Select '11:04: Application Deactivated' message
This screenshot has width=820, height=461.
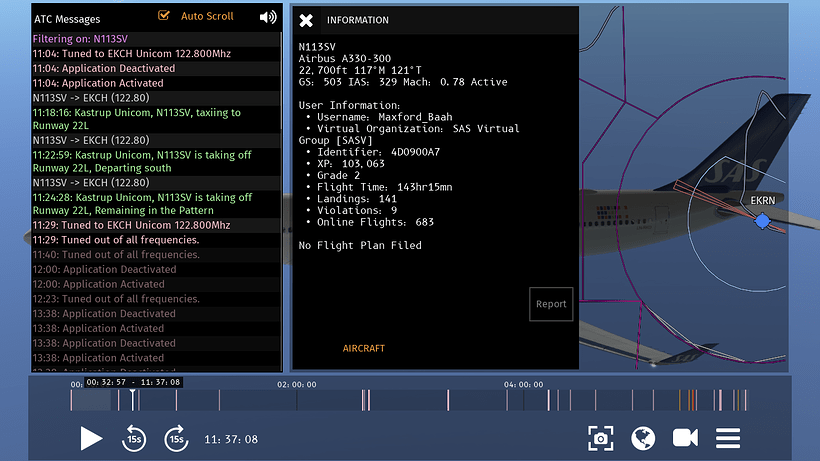coord(156,68)
